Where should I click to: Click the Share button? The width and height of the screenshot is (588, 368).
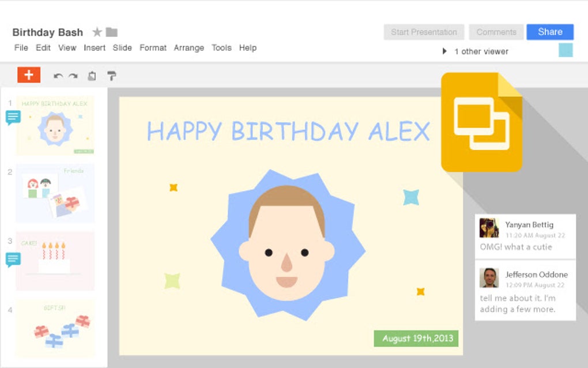click(549, 32)
